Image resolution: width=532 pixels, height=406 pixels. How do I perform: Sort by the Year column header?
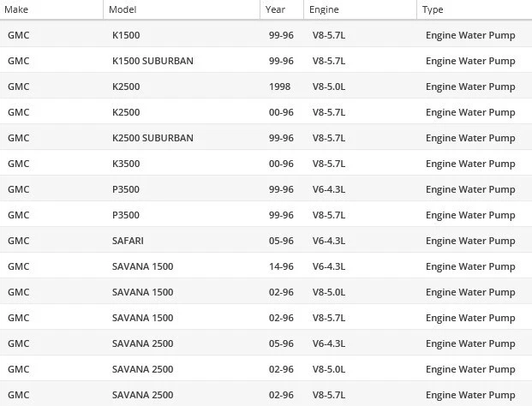(276, 9)
